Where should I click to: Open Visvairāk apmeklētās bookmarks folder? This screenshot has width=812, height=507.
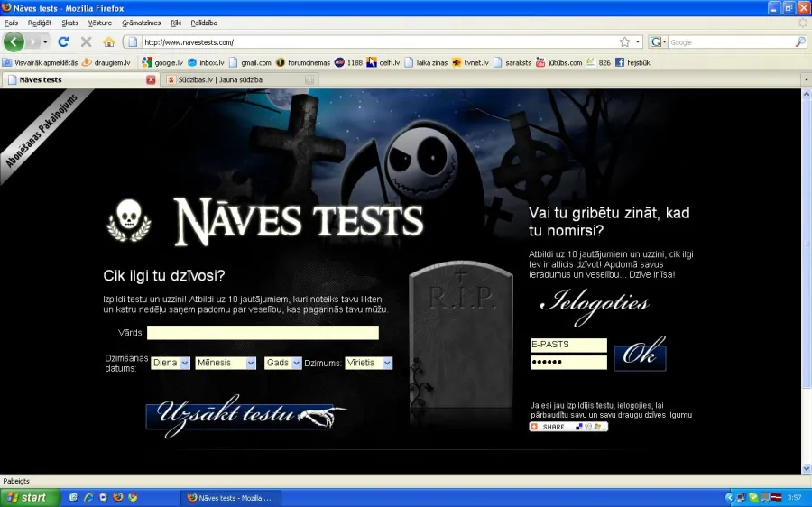coord(40,62)
